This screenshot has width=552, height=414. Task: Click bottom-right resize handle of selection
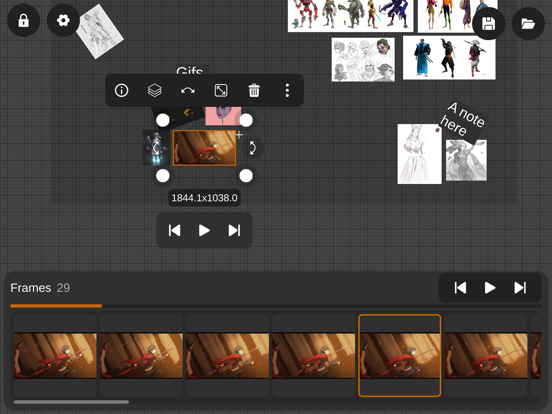click(246, 176)
